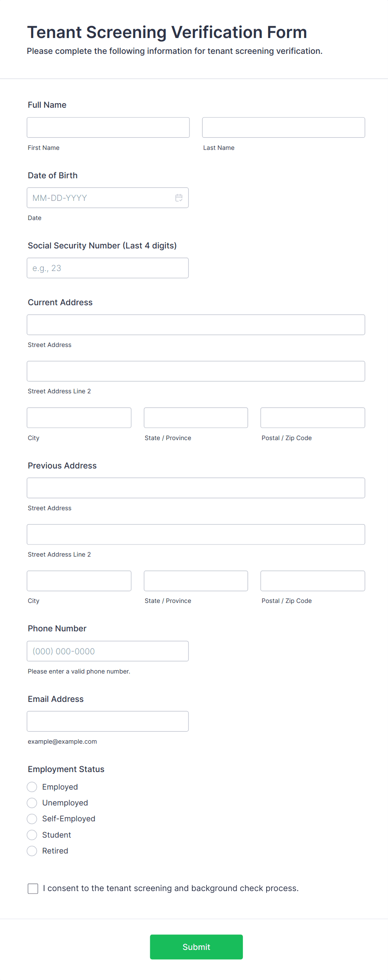Select the Employed radio button
The width and height of the screenshot is (388, 980).
tap(32, 787)
